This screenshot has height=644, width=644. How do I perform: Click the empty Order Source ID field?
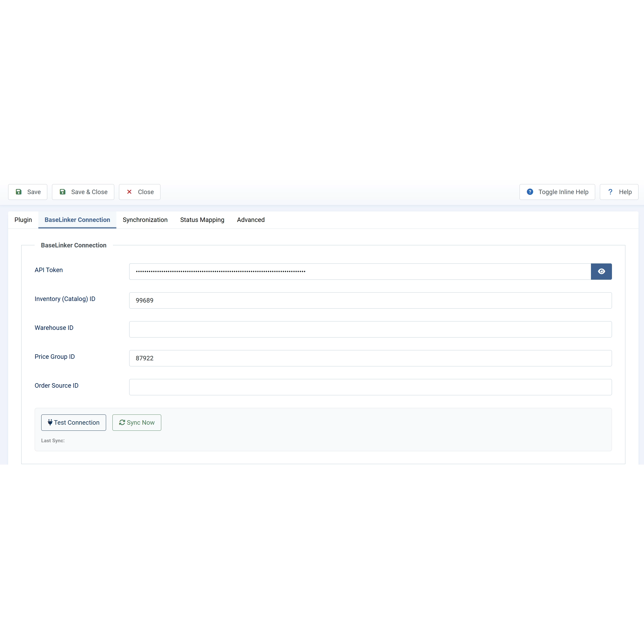pyautogui.click(x=370, y=387)
